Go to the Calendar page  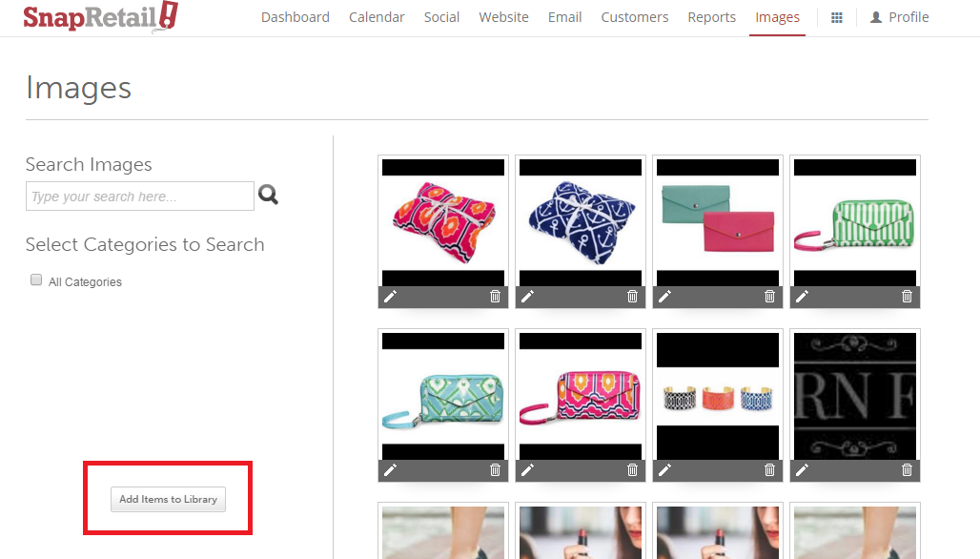point(377,17)
